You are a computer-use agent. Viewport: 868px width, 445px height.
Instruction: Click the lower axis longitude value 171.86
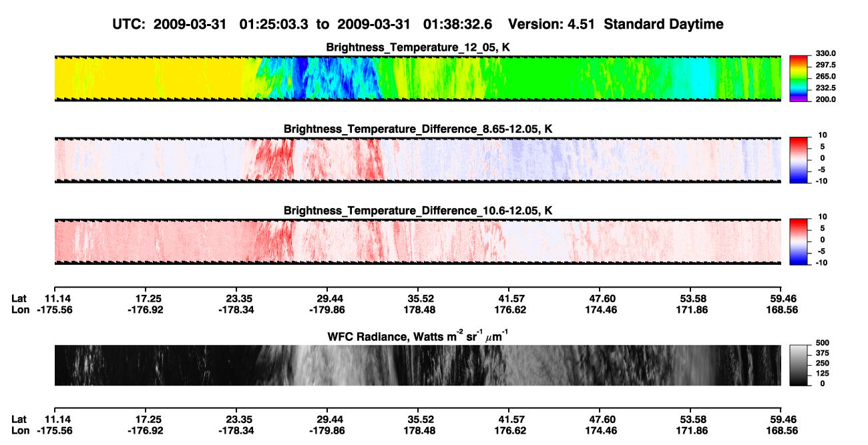(690, 430)
